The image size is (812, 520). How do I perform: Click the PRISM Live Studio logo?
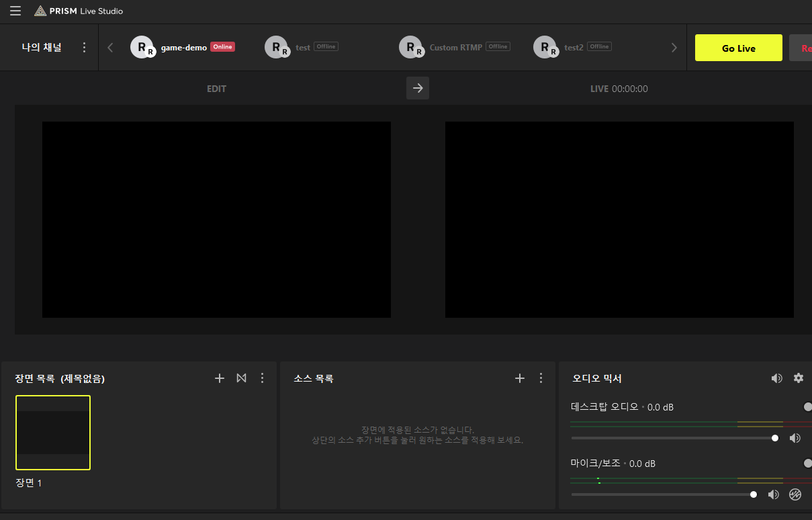pos(79,10)
